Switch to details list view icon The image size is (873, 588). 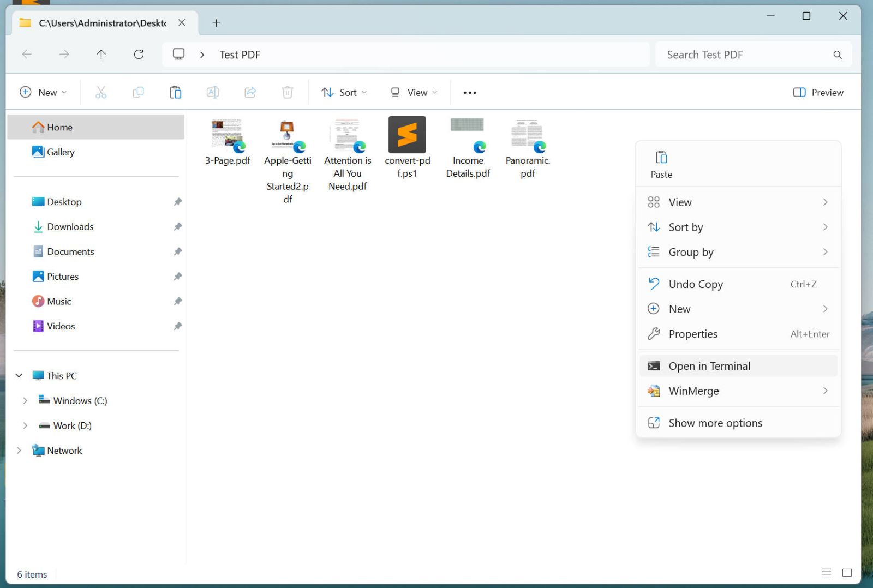coord(826,573)
